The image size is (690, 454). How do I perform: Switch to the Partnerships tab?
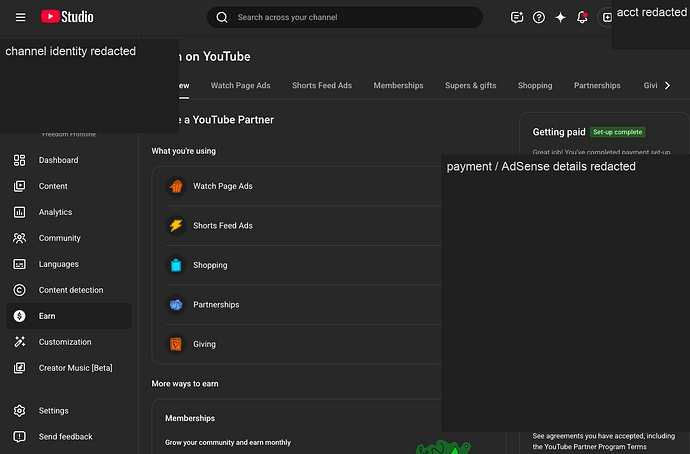point(597,85)
